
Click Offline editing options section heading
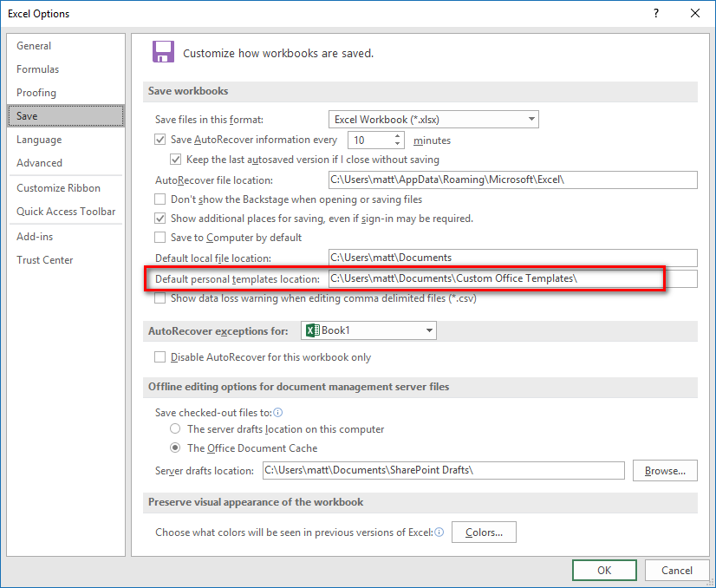pos(299,387)
